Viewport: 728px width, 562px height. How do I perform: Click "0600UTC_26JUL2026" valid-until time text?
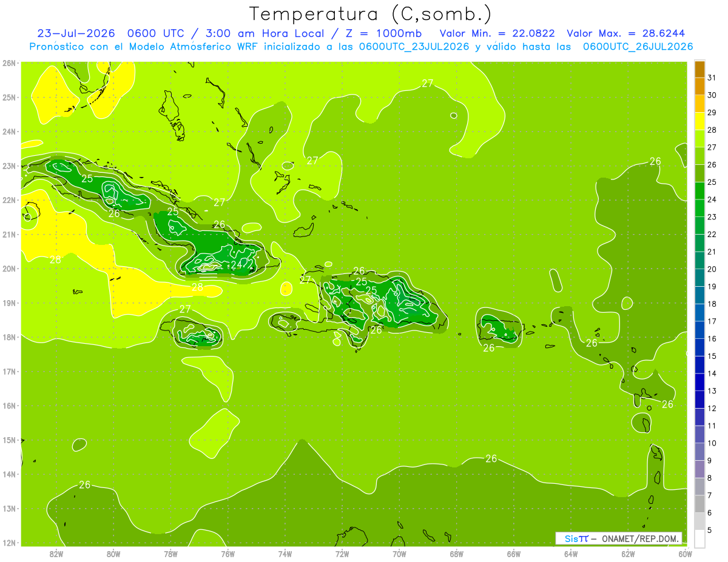(638, 47)
